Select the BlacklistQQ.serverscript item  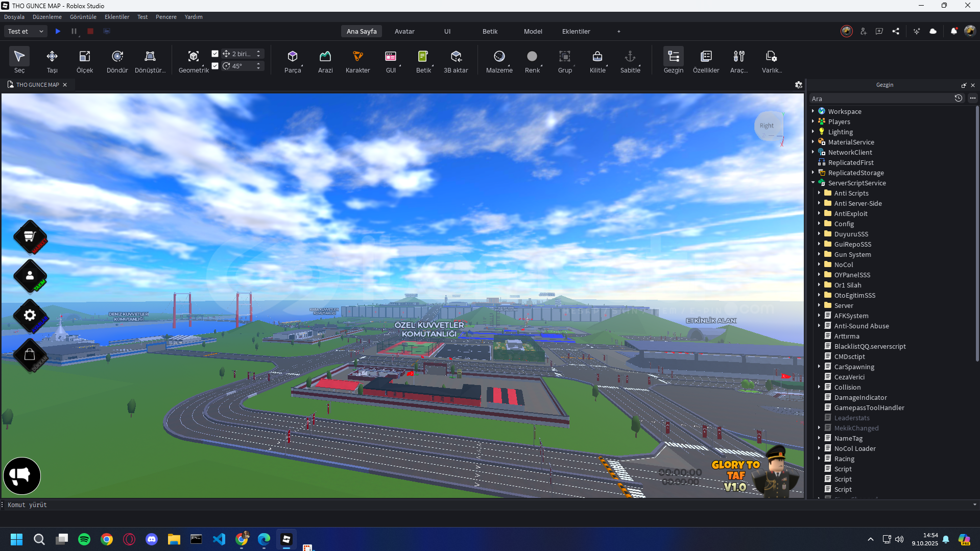pos(870,346)
